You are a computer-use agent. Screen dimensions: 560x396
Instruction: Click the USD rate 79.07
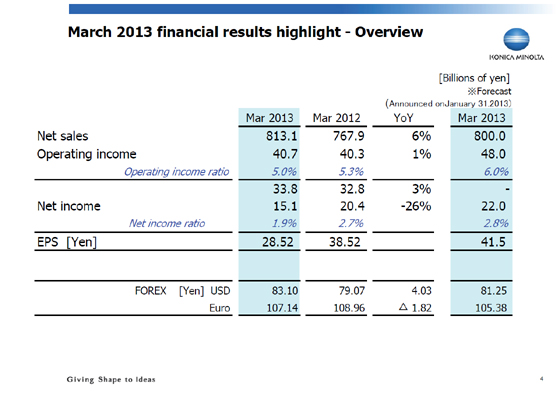tap(352, 291)
